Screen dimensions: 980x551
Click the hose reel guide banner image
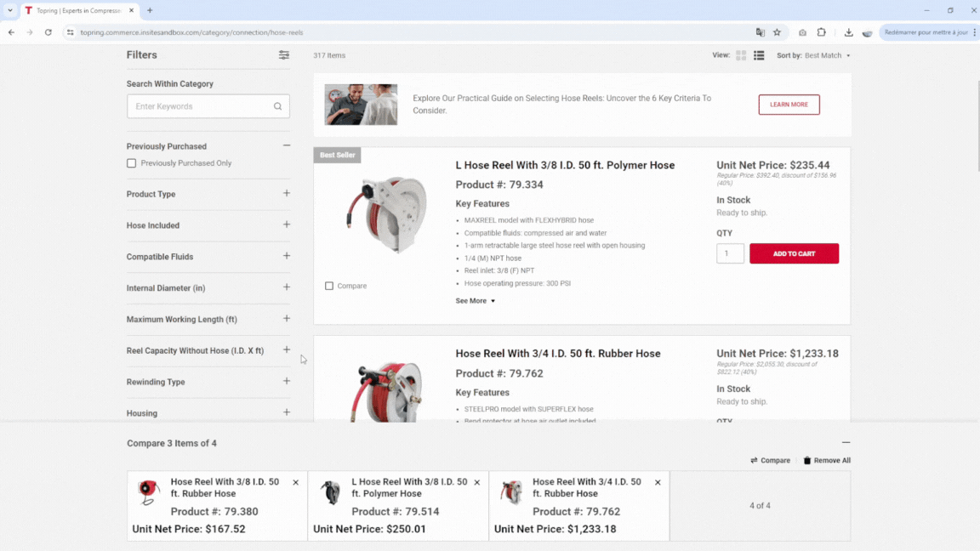point(361,105)
